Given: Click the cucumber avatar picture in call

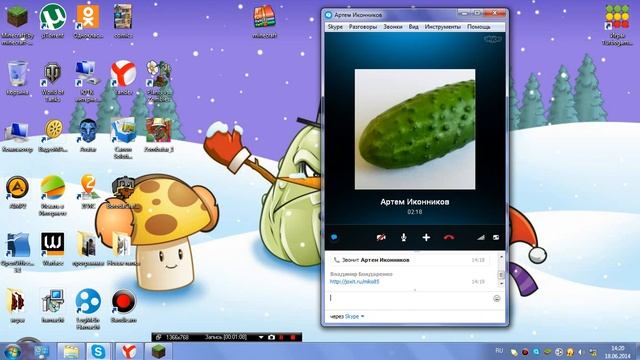Looking at the screenshot, I should pyautogui.click(x=415, y=129).
